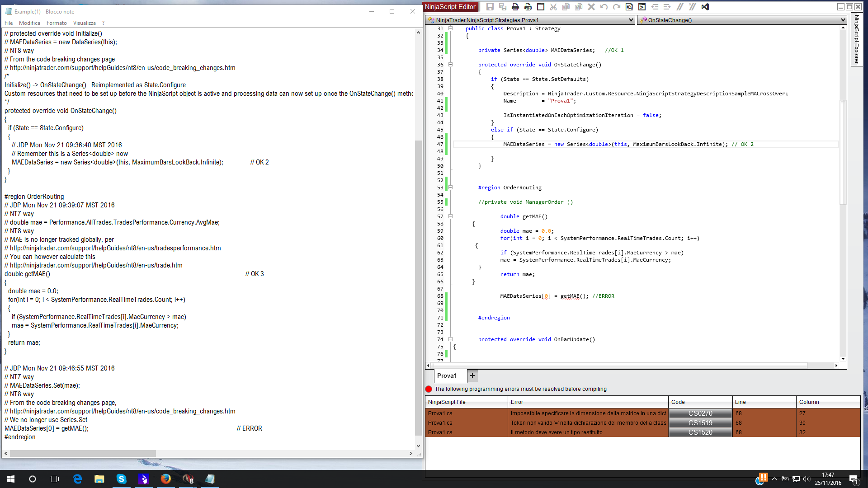This screenshot has height=488, width=868.
Task: Click the Save icon in NinjaScript Editor
Action: (490, 7)
